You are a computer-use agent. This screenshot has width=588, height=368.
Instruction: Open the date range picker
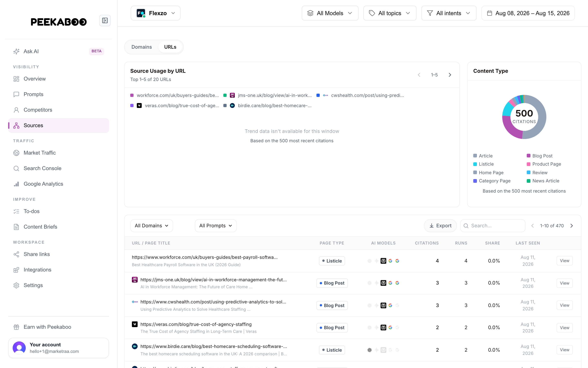(x=528, y=13)
